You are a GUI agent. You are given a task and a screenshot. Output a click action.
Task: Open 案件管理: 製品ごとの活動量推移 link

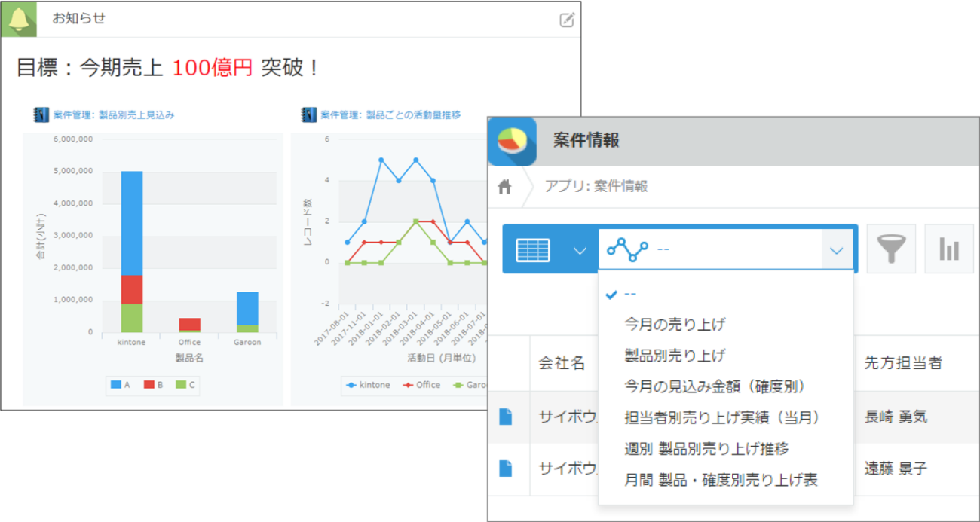pyautogui.click(x=390, y=115)
